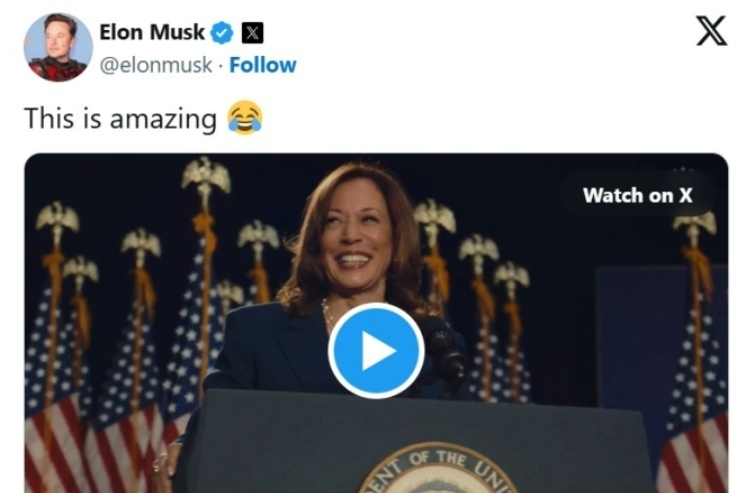751x493 pixels.
Task: Click the woman's dark blazer in the video
Action: [x=270, y=350]
